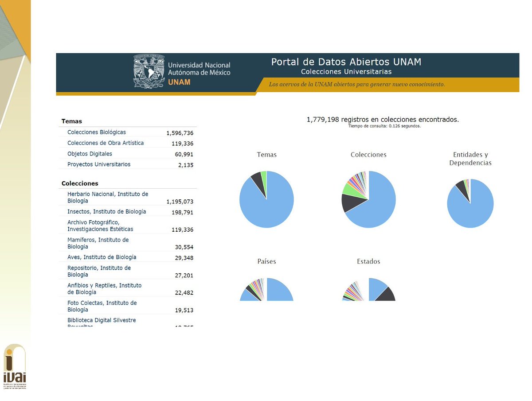Screen dimensions: 532x401
Task: Click the Estados pie chart
Action: [368, 289]
